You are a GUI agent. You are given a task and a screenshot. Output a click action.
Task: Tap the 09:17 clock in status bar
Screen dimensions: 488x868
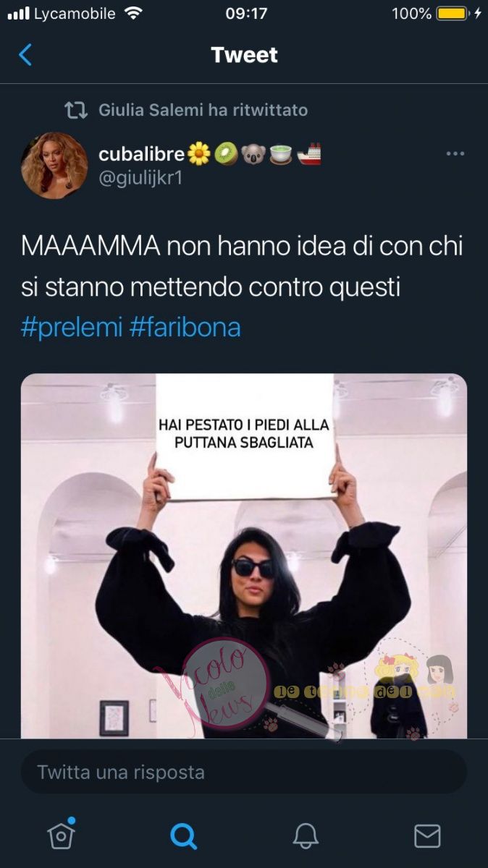246,13
